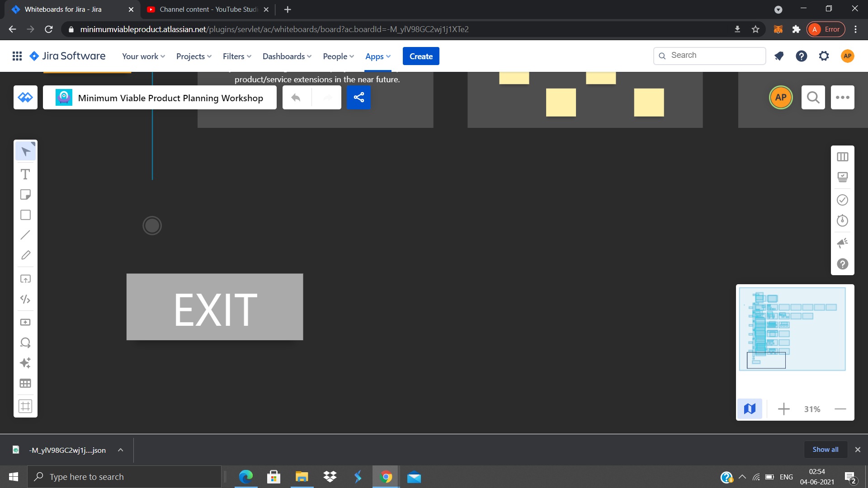The height and width of the screenshot is (488, 868).
Task: Select the Sticky note tool
Action: click(x=25, y=195)
